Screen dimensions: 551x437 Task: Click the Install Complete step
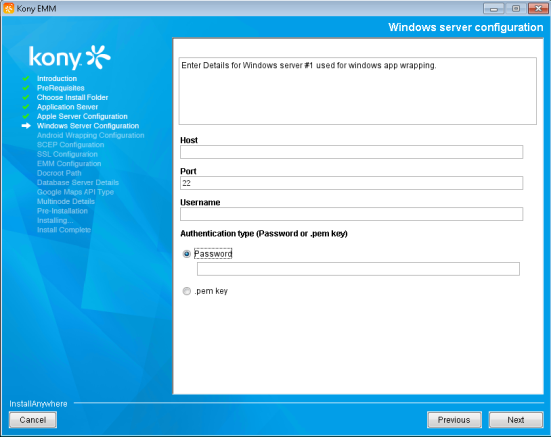pyautogui.click(x=64, y=230)
